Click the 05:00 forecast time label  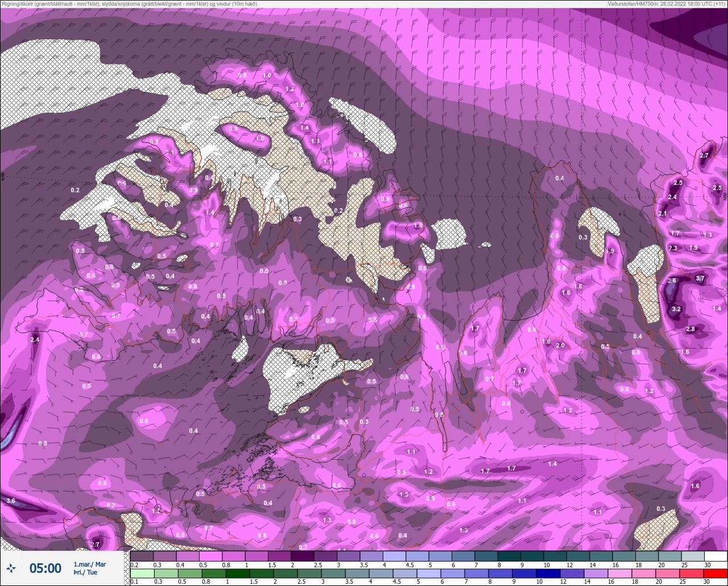coord(45,568)
